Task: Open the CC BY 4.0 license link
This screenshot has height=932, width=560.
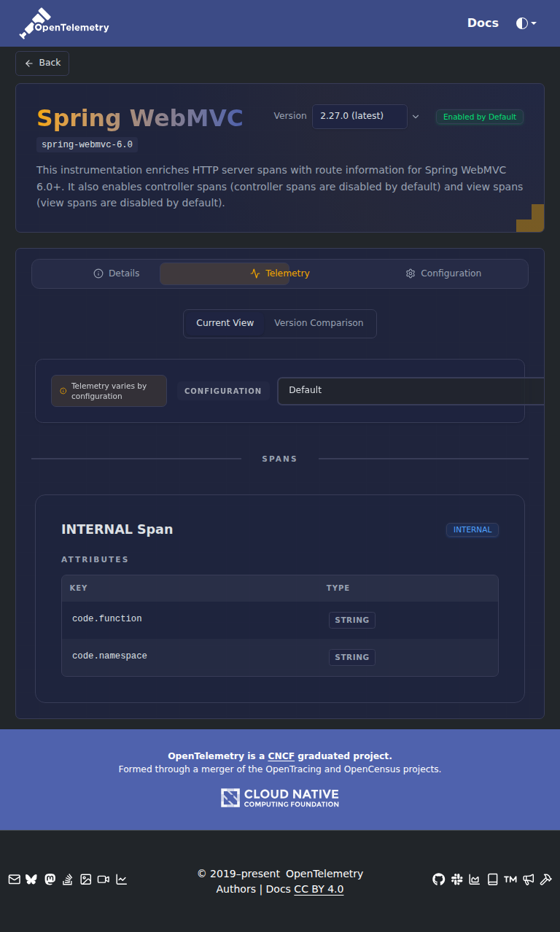Action: click(319, 890)
